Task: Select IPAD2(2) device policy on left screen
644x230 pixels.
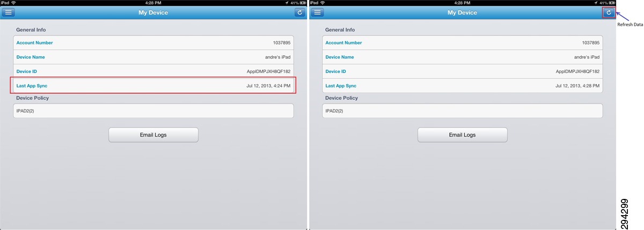Action: (x=153, y=111)
